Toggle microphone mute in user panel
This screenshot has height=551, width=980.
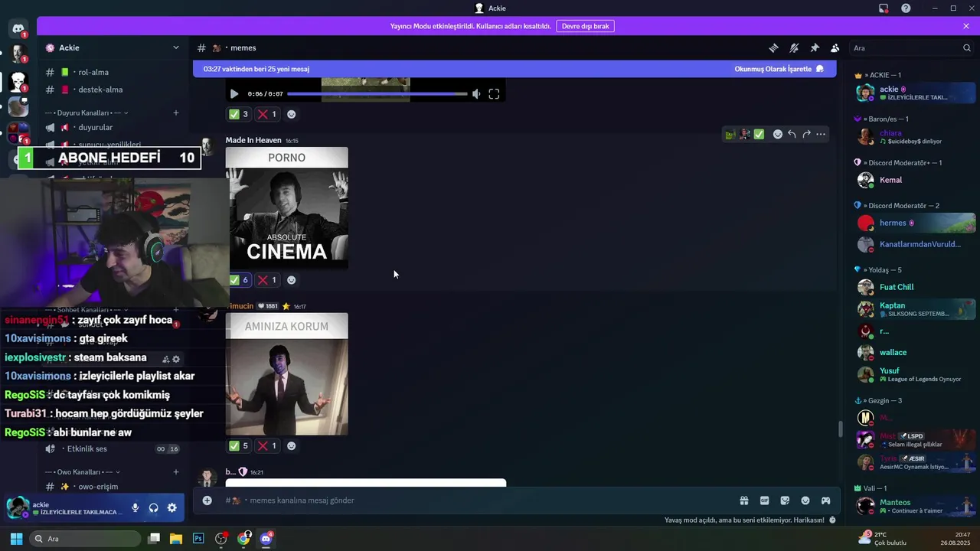coord(135,507)
